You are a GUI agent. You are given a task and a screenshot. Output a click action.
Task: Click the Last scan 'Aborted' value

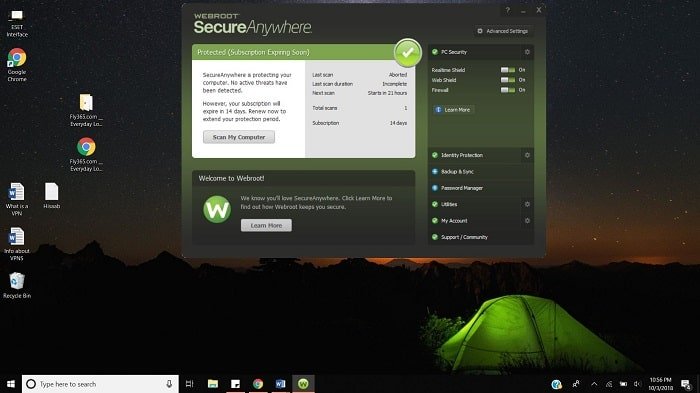pyautogui.click(x=398, y=75)
